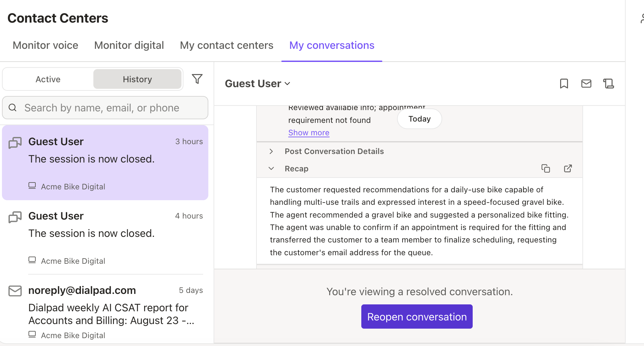
Task: Click the bookmark icon in conversation header
Action: click(x=564, y=84)
